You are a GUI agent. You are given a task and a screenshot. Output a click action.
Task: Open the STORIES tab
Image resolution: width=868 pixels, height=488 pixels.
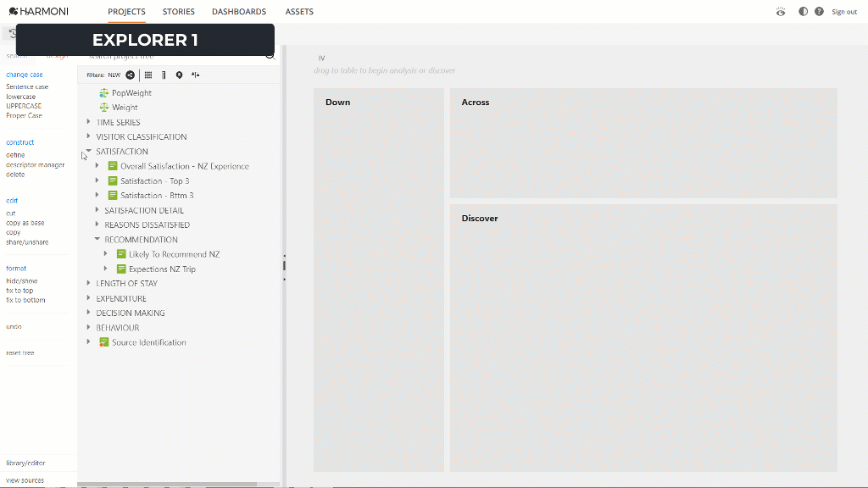[178, 12]
